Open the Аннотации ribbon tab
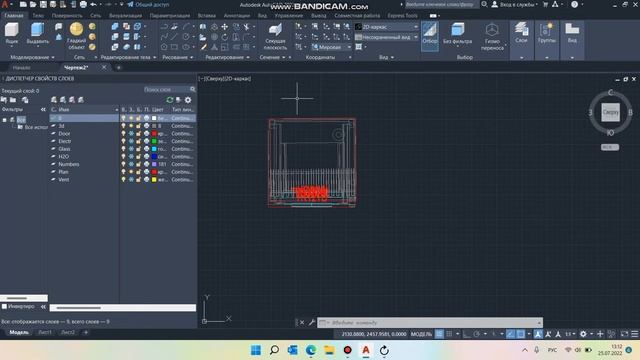 coord(237,16)
